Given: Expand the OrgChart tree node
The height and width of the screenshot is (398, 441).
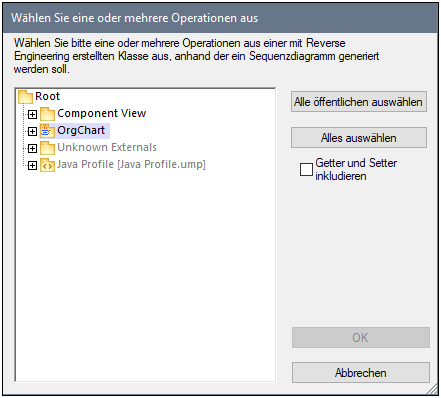Looking at the screenshot, I should [32, 131].
